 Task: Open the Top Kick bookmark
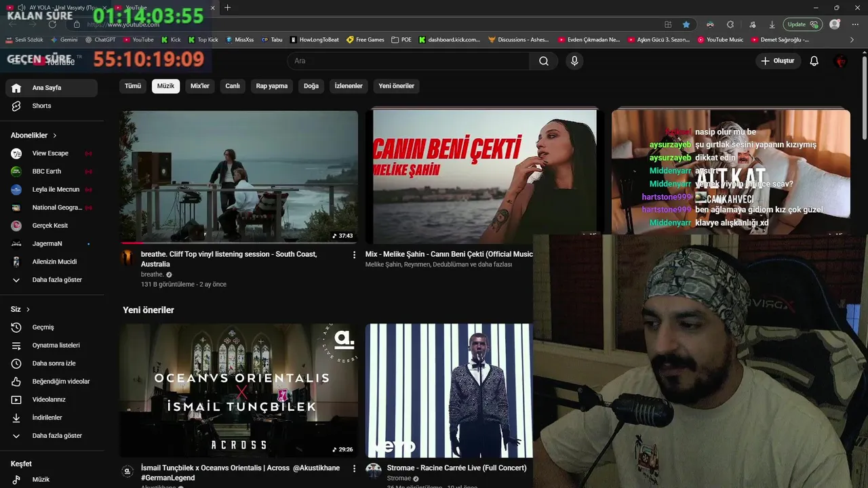[203, 40]
